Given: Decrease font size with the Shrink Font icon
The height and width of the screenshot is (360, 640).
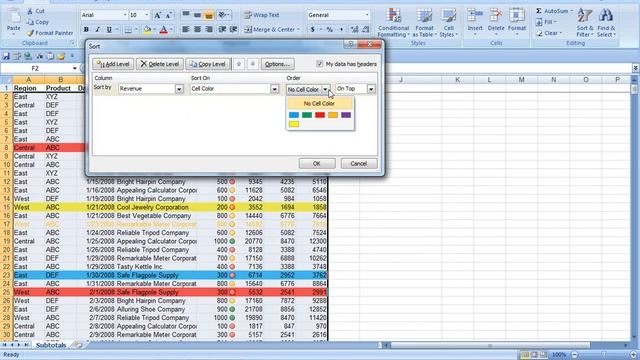Looking at the screenshot, I should tap(169, 16).
